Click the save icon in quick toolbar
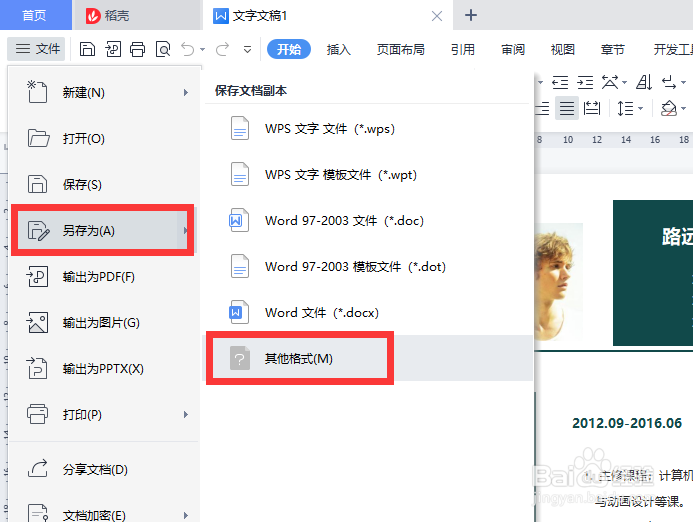Viewport: 693px width, 522px height. point(87,49)
